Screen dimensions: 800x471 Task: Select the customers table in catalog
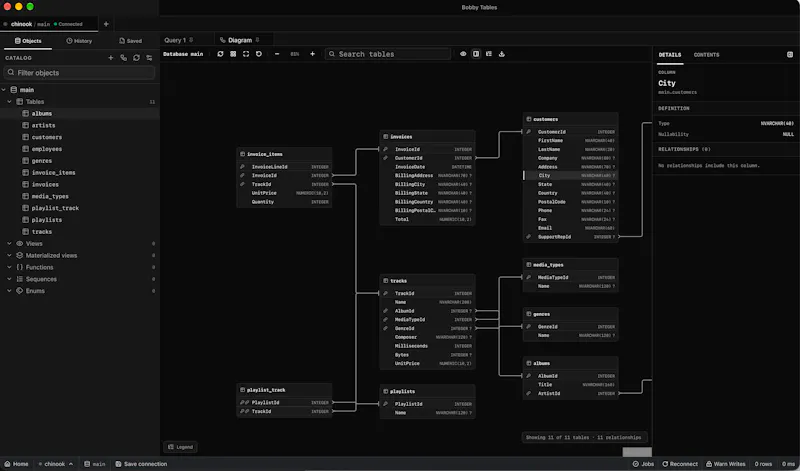point(80,137)
